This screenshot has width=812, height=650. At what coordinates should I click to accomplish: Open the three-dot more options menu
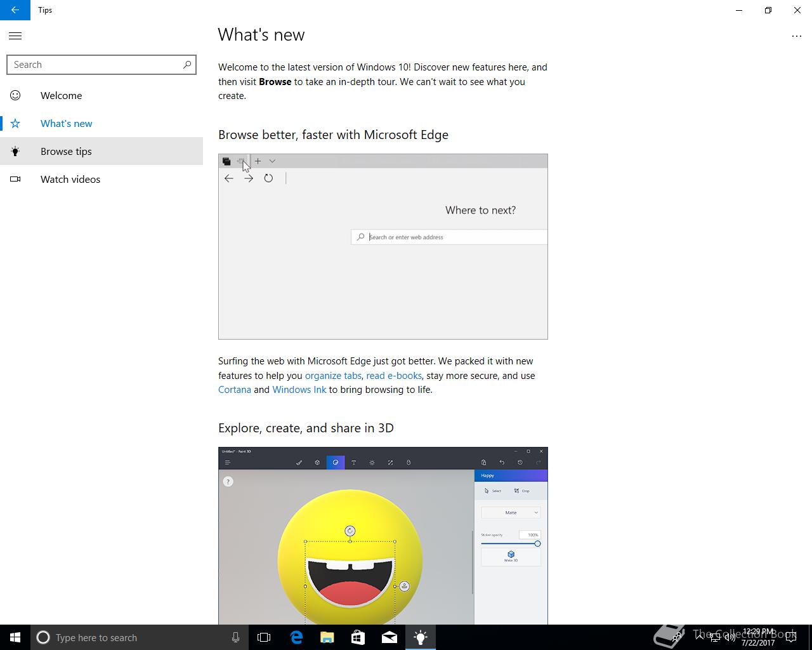pyautogui.click(x=797, y=36)
